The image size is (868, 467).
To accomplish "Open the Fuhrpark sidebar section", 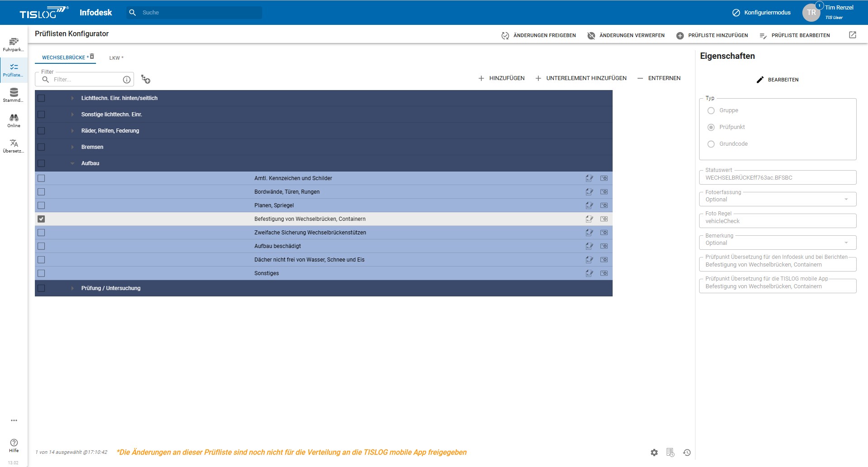I will [14, 44].
